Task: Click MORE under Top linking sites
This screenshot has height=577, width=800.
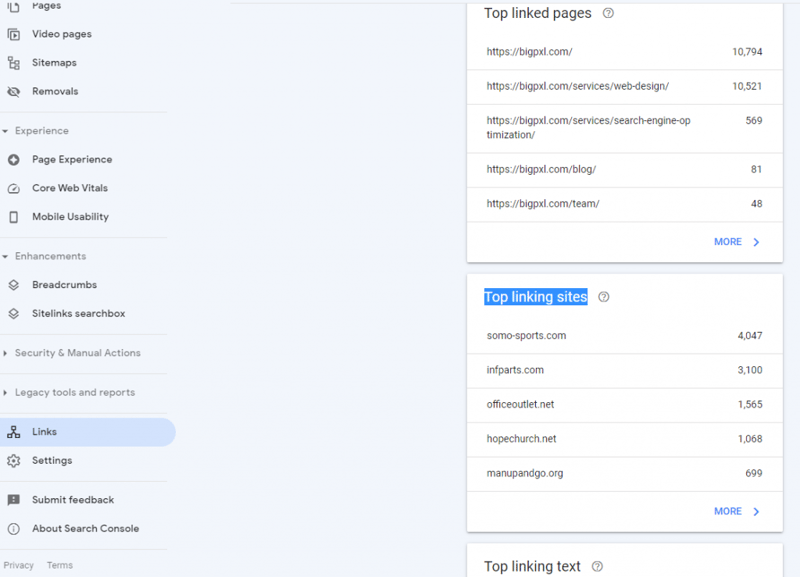Action: click(736, 511)
